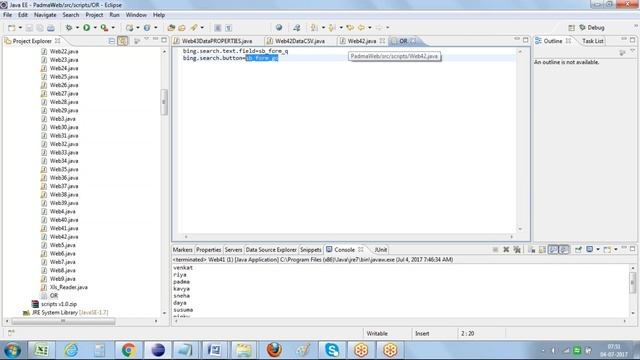Toggle Show Console When Standard Out Changes
Viewport: 640px width, 360px height.
pos(553,249)
